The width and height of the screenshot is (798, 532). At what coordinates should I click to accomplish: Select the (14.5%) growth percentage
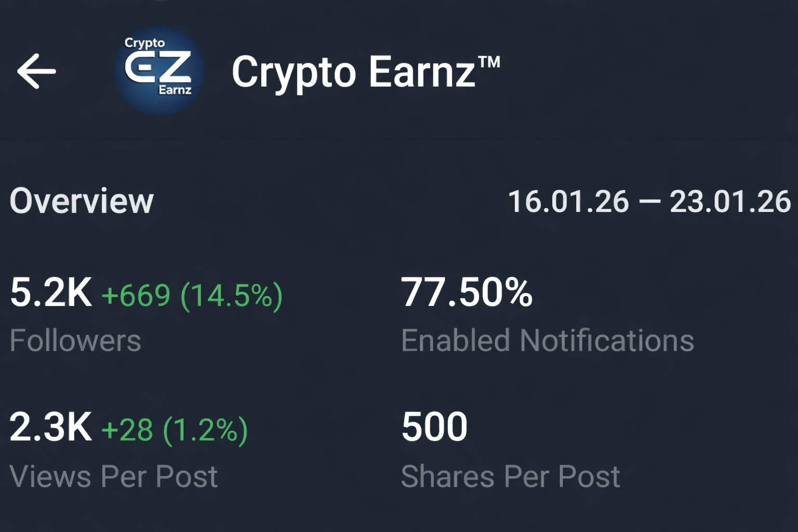234,295
